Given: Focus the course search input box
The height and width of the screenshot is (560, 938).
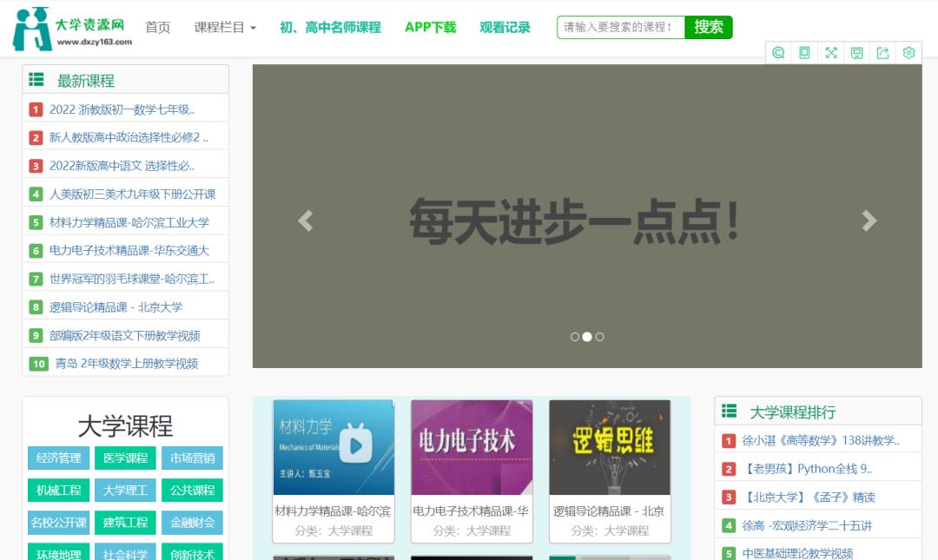Looking at the screenshot, I should point(620,28).
